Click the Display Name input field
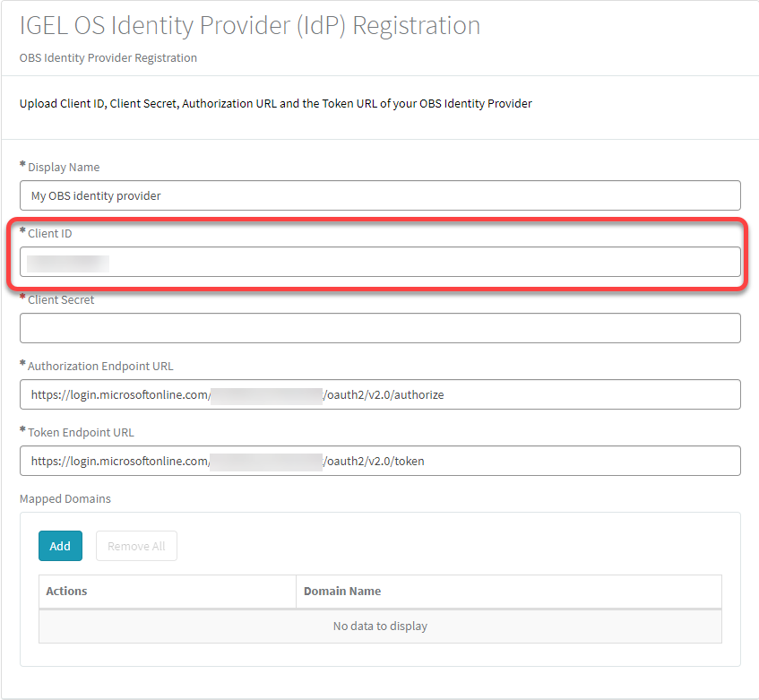 pos(380,195)
